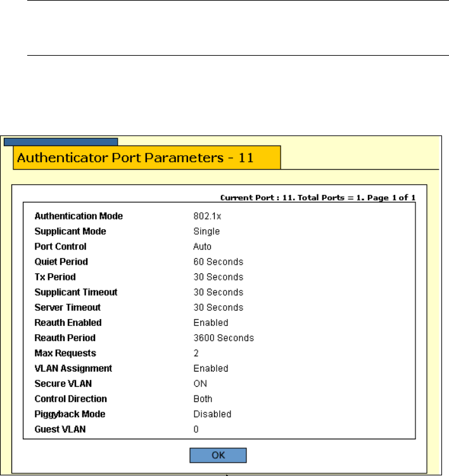This screenshot has height=476, width=449.
Task: Click the Supplicant Timeout 30 Seconds value
Action: pyautogui.click(x=218, y=292)
